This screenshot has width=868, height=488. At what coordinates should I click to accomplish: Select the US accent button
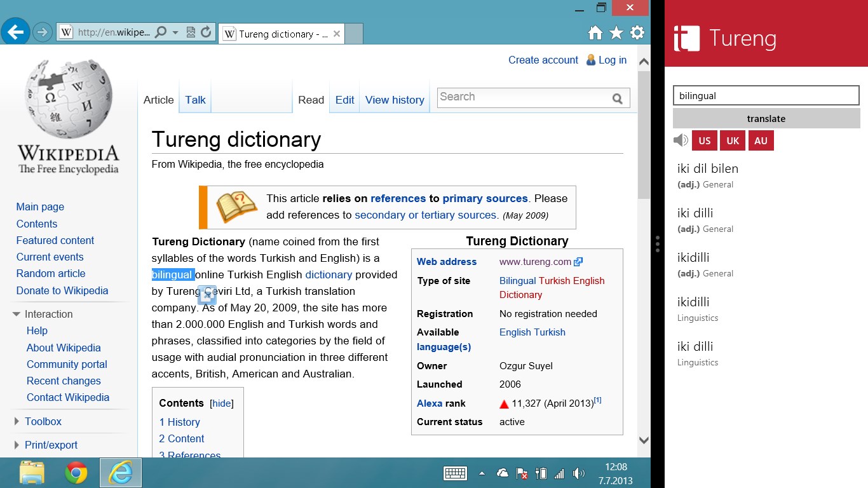point(705,140)
